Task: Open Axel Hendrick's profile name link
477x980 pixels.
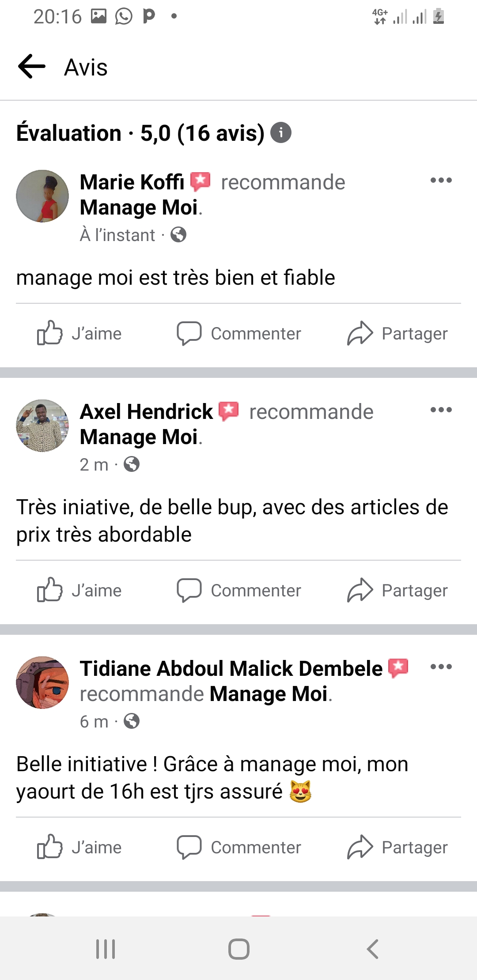Action: click(x=146, y=412)
